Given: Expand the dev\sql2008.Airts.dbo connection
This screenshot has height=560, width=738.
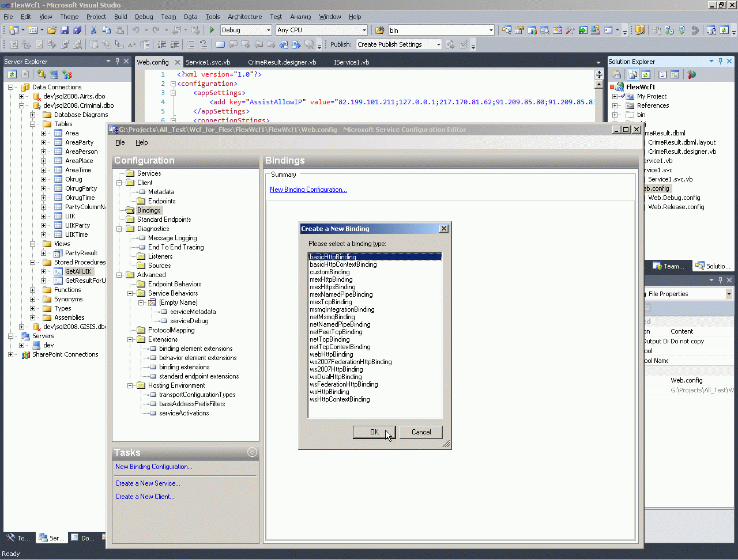Looking at the screenshot, I should (x=22, y=96).
